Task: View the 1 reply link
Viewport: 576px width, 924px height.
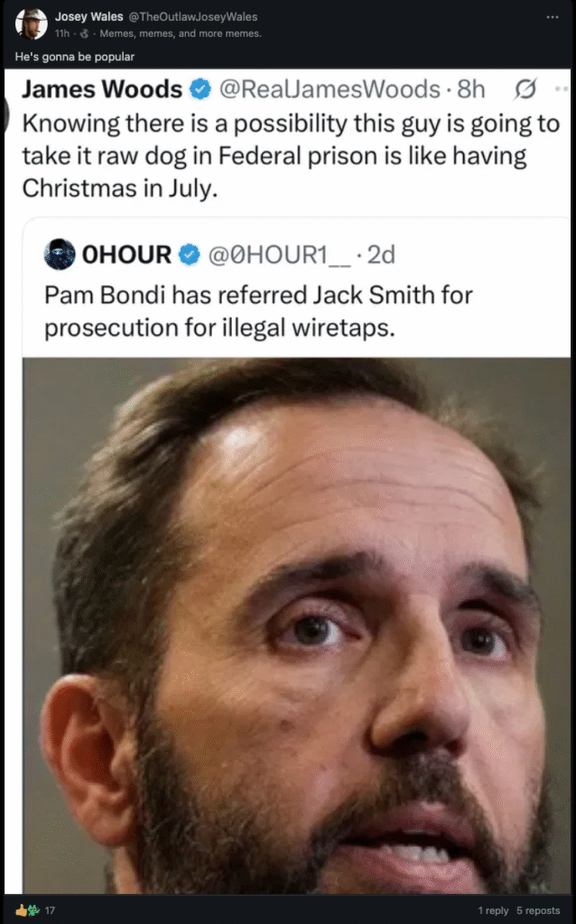Action: tap(493, 910)
